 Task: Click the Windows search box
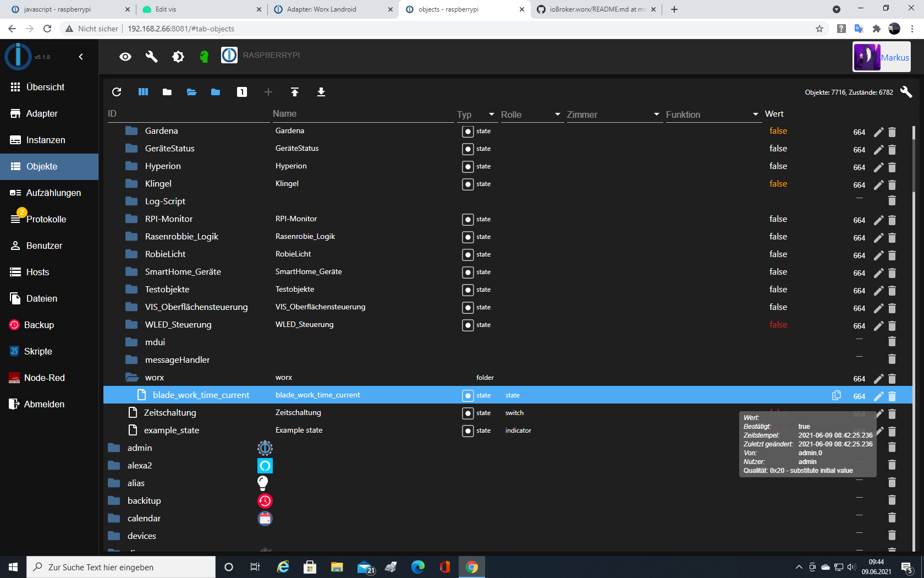pos(121,567)
